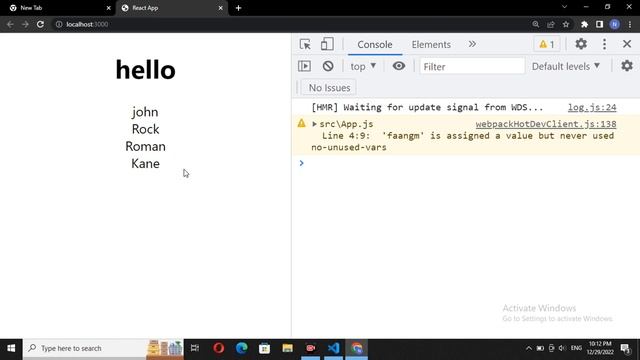Click the hello heading

146,70
